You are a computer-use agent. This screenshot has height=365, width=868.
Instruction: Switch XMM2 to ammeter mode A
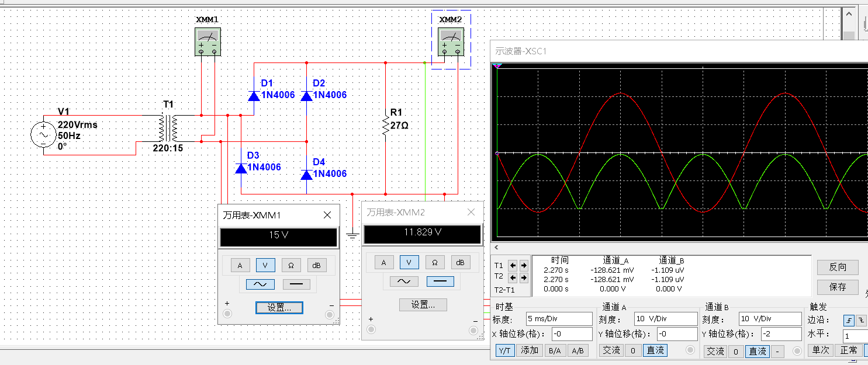383,263
